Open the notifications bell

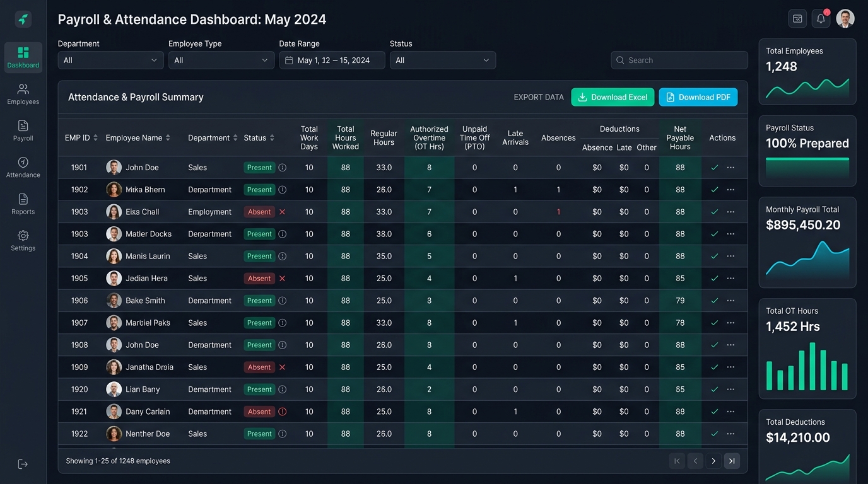tap(821, 19)
